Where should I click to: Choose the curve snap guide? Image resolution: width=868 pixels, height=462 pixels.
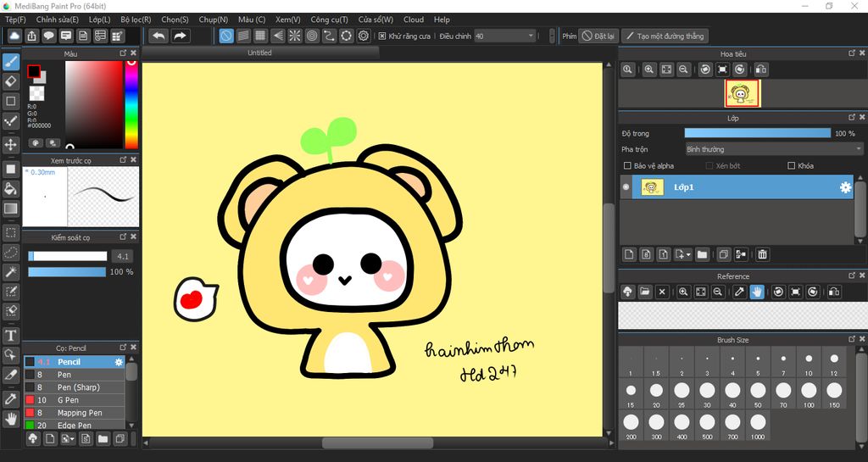pos(329,36)
